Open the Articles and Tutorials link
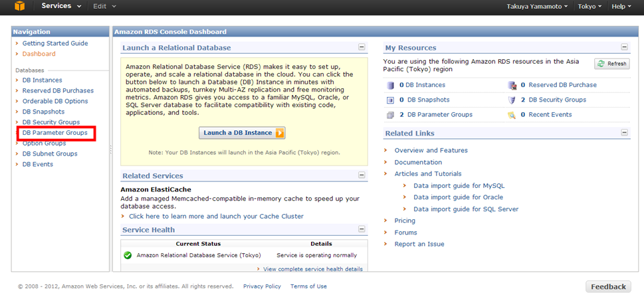 tap(428, 174)
